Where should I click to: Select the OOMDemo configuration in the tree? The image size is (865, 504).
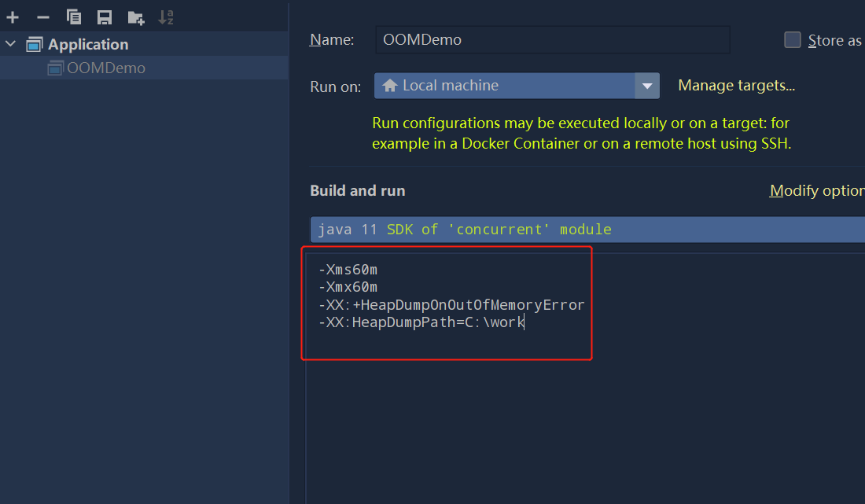(106, 68)
